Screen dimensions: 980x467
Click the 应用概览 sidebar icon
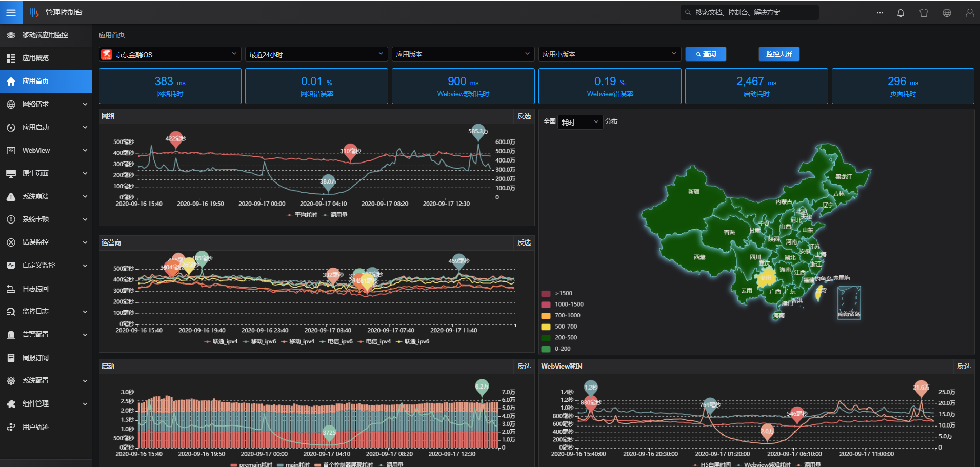[x=11, y=58]
